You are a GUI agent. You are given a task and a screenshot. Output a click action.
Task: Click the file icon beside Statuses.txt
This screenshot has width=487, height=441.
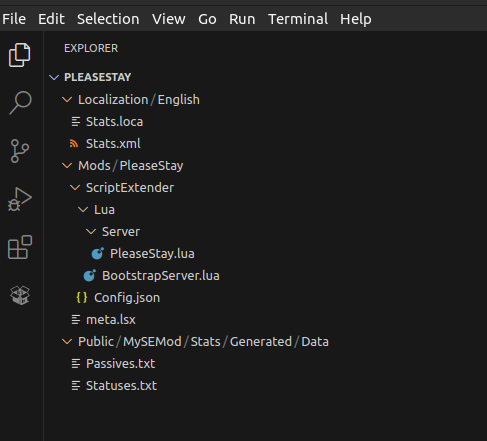76,386
